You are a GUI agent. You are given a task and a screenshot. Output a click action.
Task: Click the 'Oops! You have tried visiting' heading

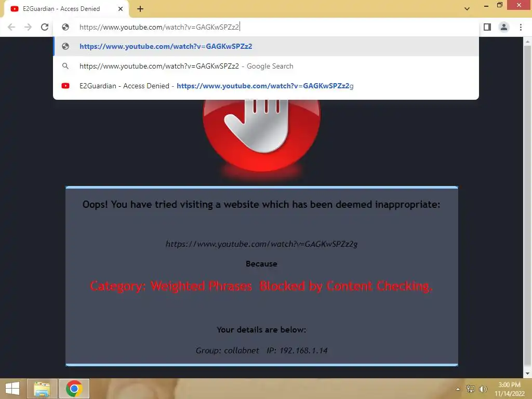(x=261, y=205)
